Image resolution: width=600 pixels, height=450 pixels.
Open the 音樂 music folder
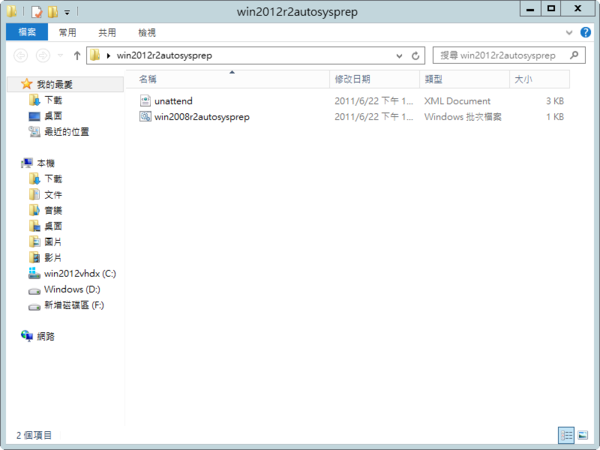[53, 210]
